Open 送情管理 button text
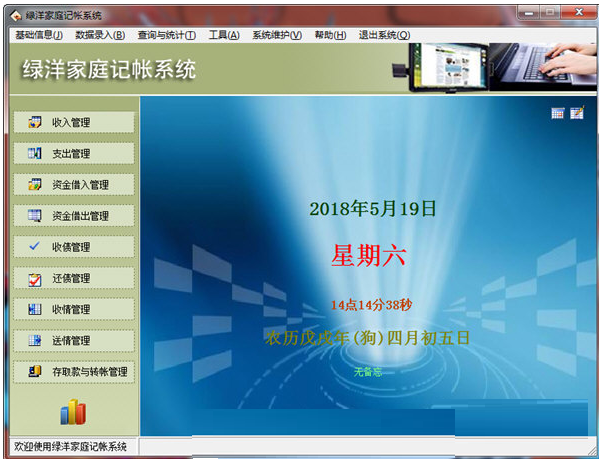 pyautogui.click(x=71, y=340)
